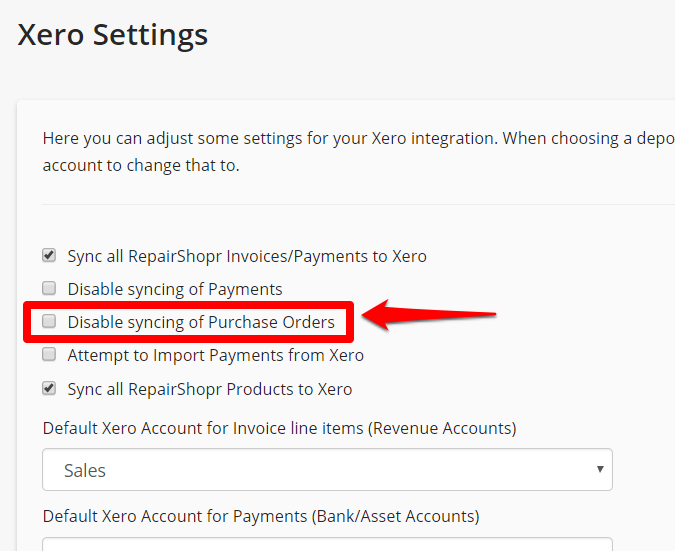
Task: Click the Default Xero Account for Invoice line items label
Action: point(279,429)
